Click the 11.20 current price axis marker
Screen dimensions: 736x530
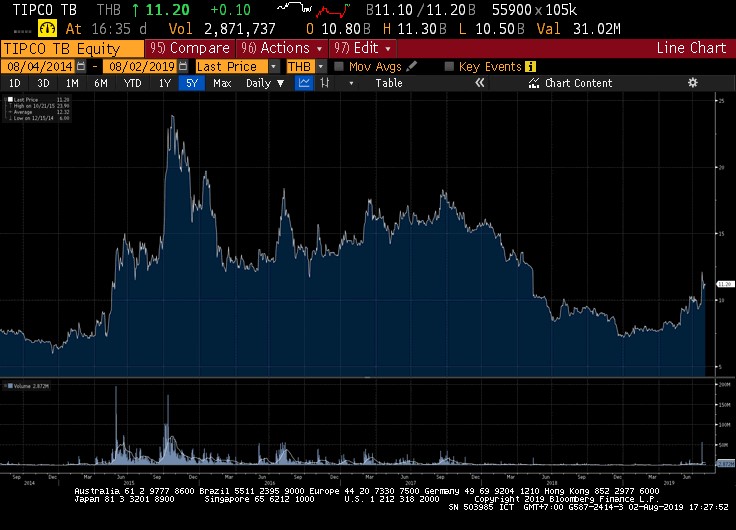725,284
